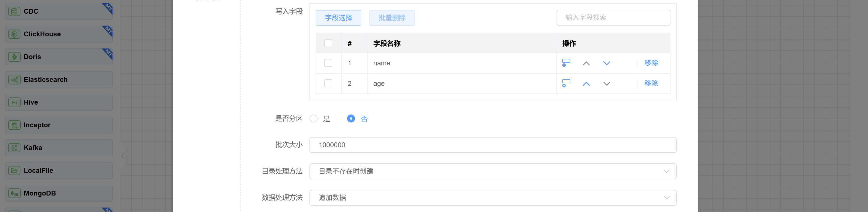The width and height of the screenshot is (868, 212).
Task: Click the ClickHouse component icon
Action: (x=14, y=34)
